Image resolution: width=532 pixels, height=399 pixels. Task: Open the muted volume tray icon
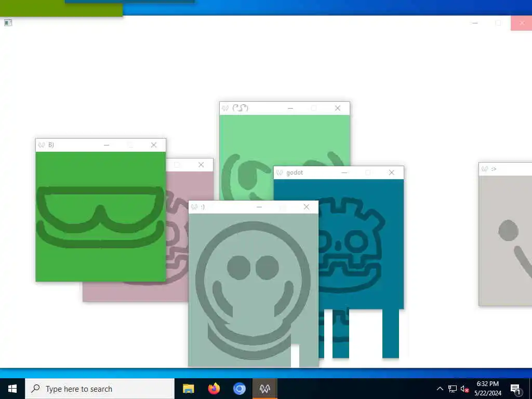(x=464, y=389)
